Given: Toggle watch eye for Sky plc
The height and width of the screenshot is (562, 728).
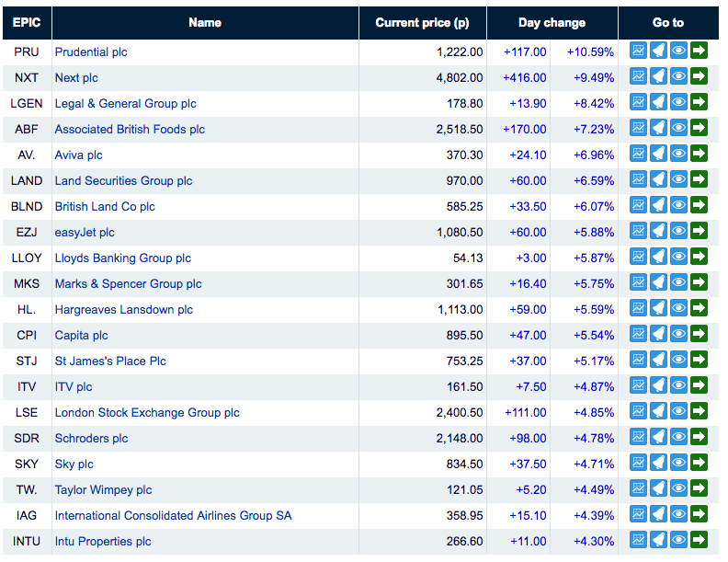Looking at the screenshot, I should pyautogui.click(x=678, y=463).
